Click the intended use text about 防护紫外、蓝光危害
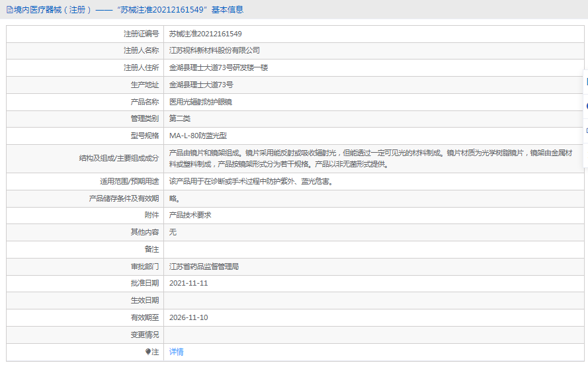 250,181
